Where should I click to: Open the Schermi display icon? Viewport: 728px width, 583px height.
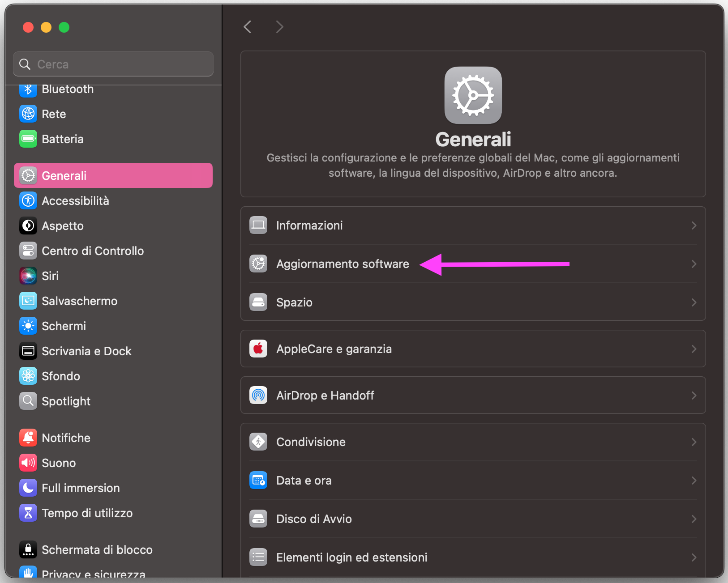click(28, 326)
